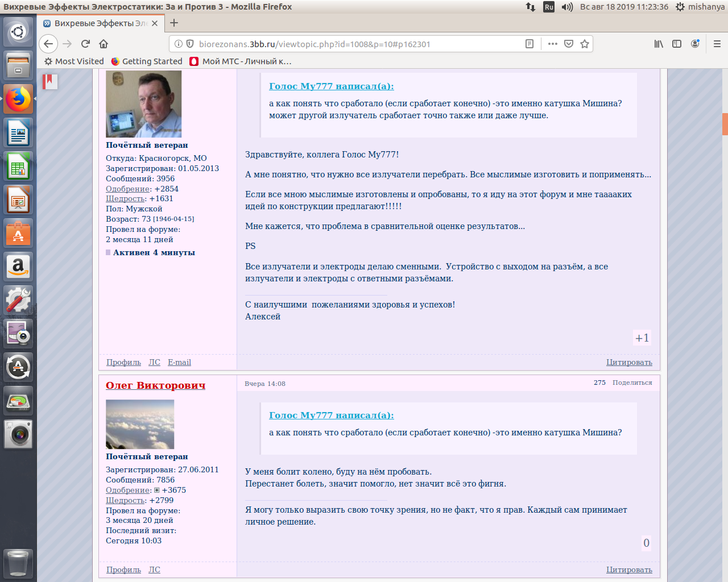Launch Files manager from dock
The image size is (728, 582).
tap(18, 65)
